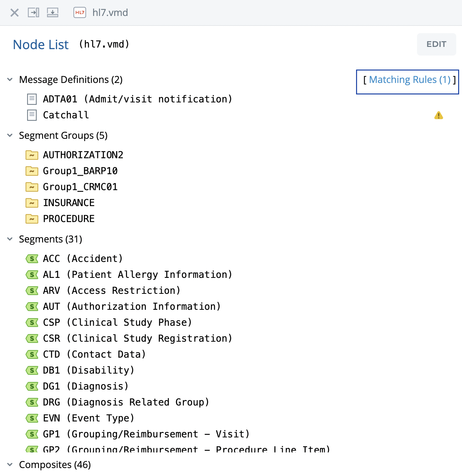The width and height of the screenshot is (462, 476).
Task: Open the Matching Rules link
Action: 409,80
